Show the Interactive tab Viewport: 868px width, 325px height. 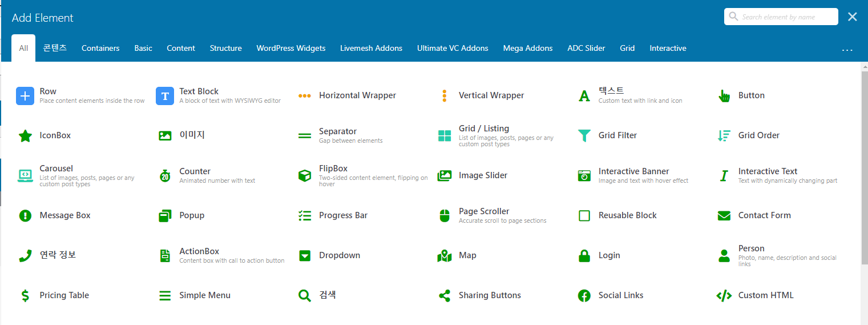click(x=668, y=48)
